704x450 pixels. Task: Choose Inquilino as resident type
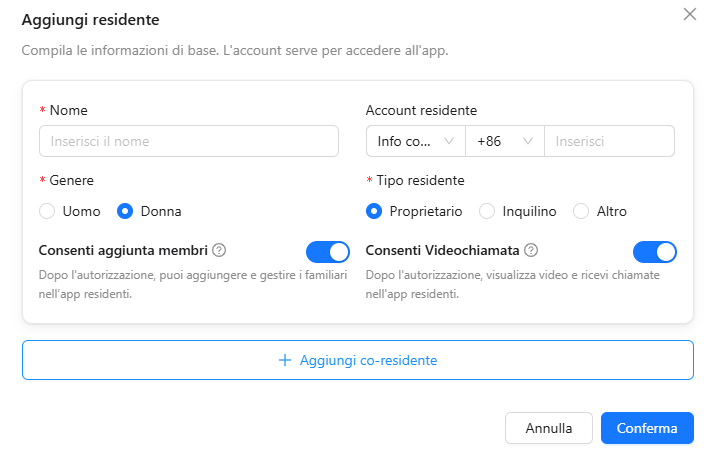tap(487, 211)
